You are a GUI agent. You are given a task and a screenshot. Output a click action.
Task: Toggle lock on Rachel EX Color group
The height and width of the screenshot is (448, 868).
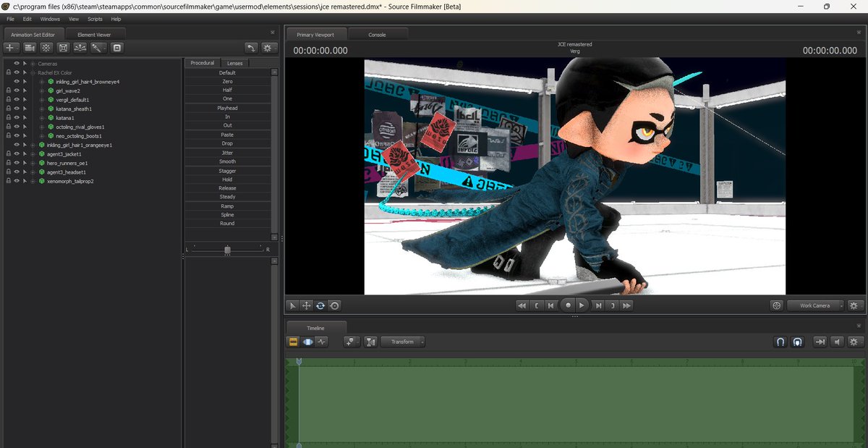(x=8, y=72)
